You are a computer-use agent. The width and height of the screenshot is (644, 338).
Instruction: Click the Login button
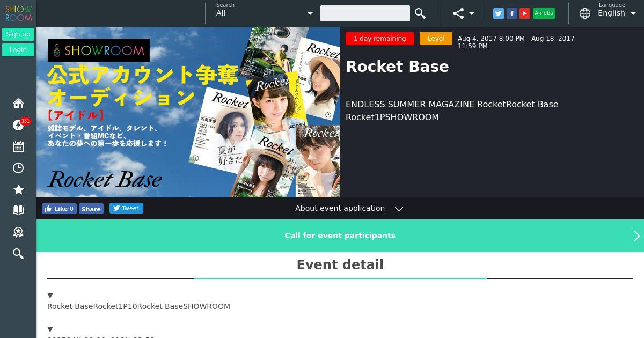[18, 50]
